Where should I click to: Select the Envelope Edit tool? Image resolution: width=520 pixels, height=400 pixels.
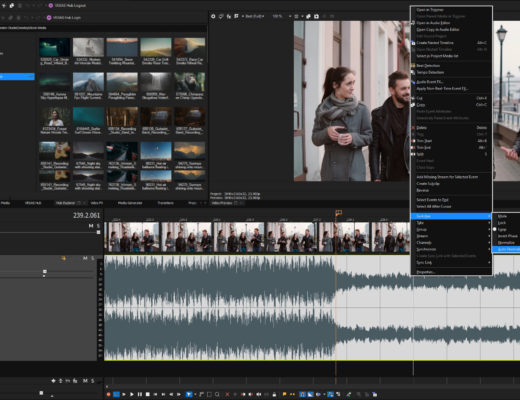[x=201, y=394]
